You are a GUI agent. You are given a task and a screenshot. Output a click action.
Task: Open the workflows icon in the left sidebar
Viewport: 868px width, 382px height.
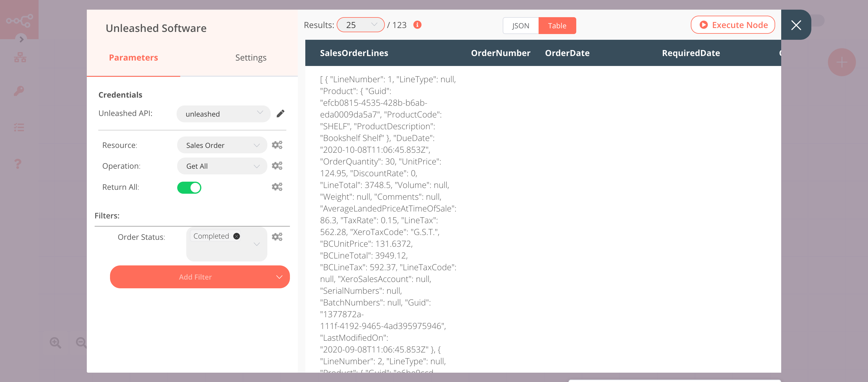[x=20, y=57]
